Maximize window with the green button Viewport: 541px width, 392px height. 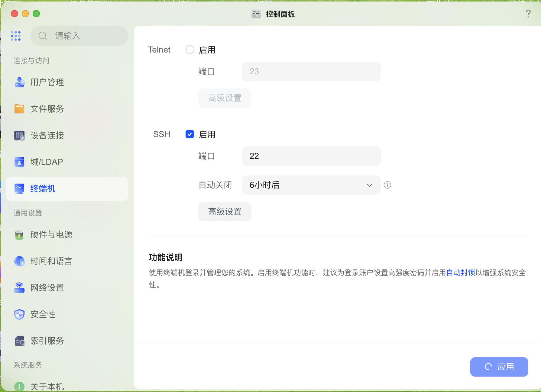click(36, 14)
